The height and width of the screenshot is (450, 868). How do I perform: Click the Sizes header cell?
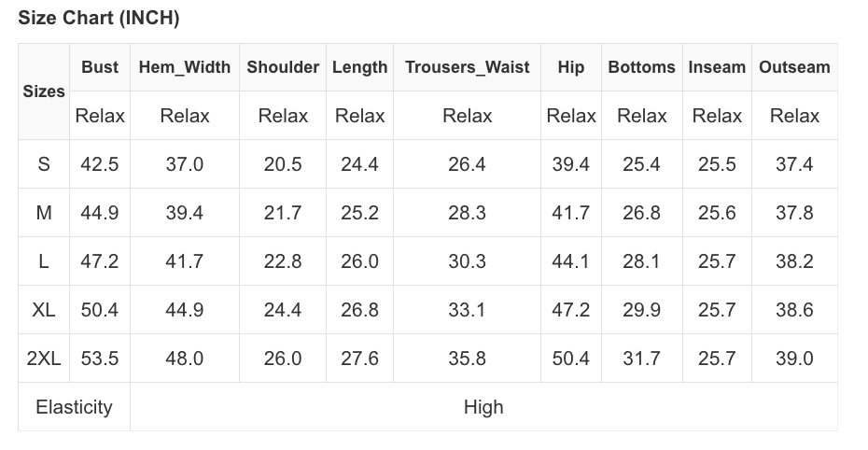(x=44, y=91)
